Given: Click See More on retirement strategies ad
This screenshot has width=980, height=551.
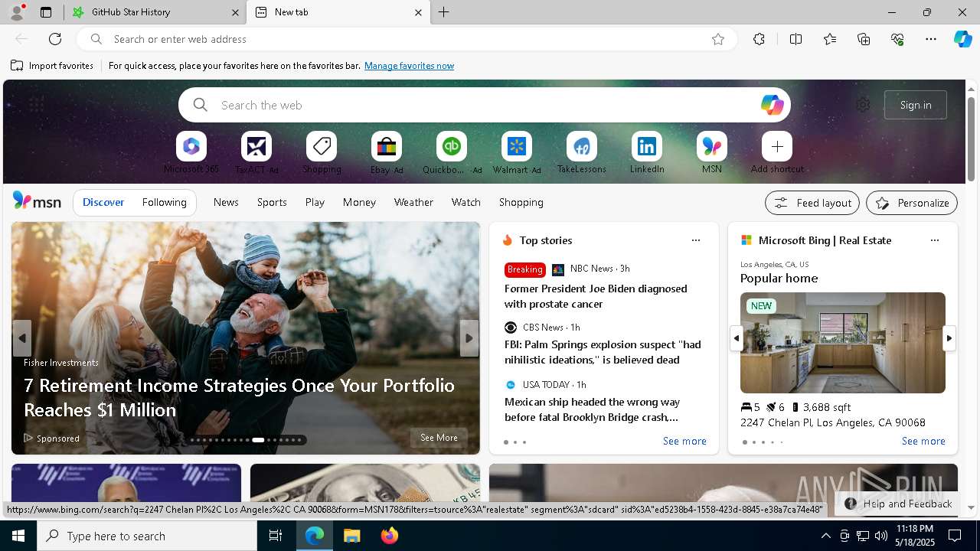Looking at the screenshot, I should click(439, 438).
